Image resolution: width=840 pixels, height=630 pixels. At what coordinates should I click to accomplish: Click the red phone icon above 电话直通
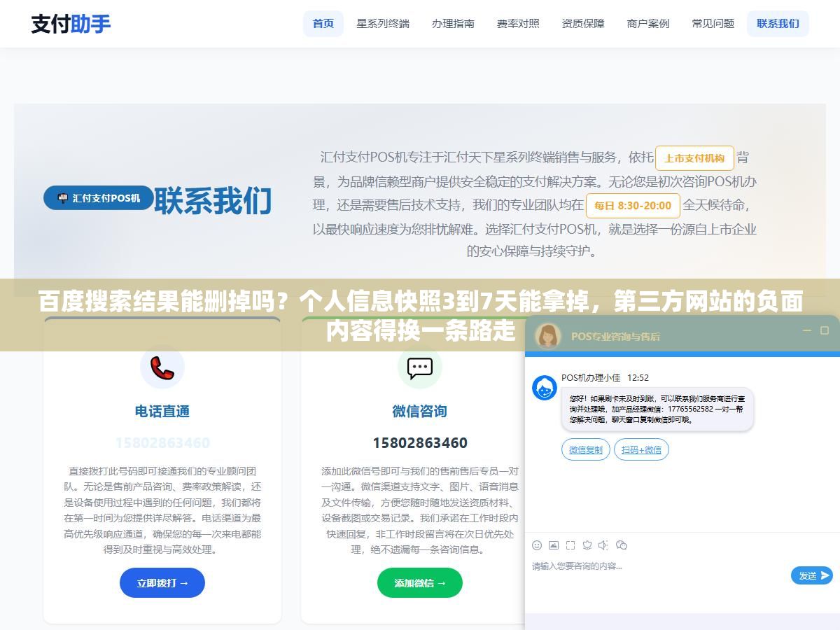point(162,367)
